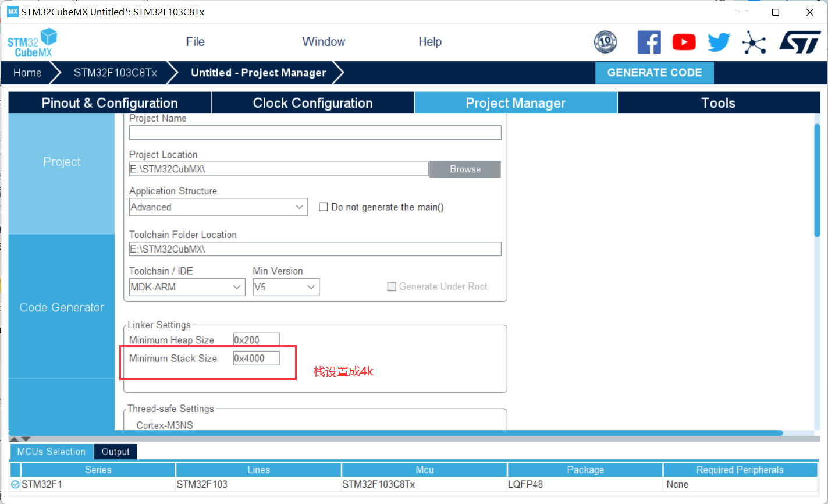Toggle Do not generate the main() checkbox
This screenshot has width=828, height=504.
click(324, 207)
